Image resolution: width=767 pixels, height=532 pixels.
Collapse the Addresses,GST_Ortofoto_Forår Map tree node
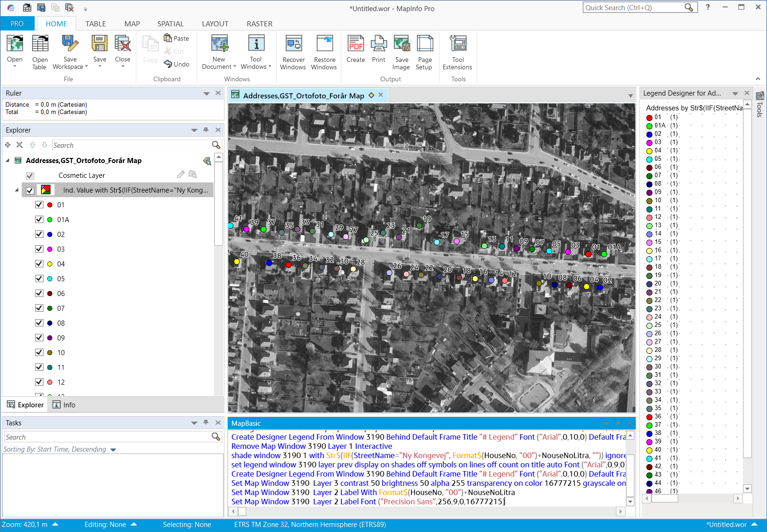(6, 160)
